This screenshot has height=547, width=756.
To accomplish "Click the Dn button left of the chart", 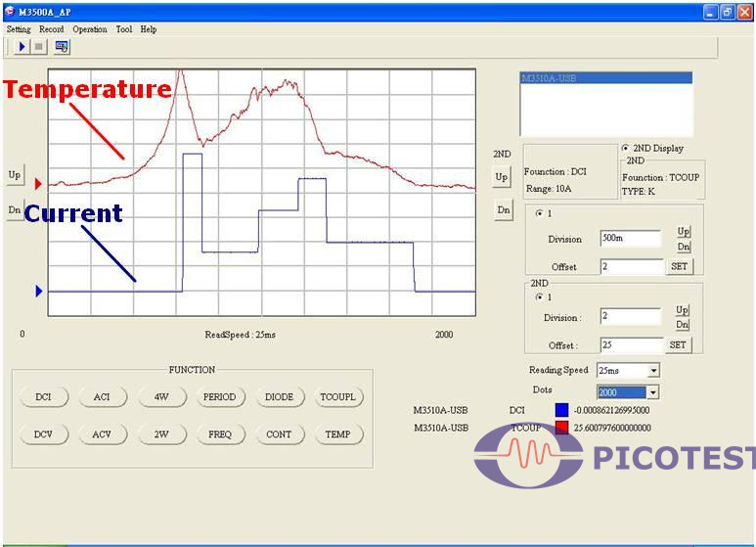I will pos(15,210).
